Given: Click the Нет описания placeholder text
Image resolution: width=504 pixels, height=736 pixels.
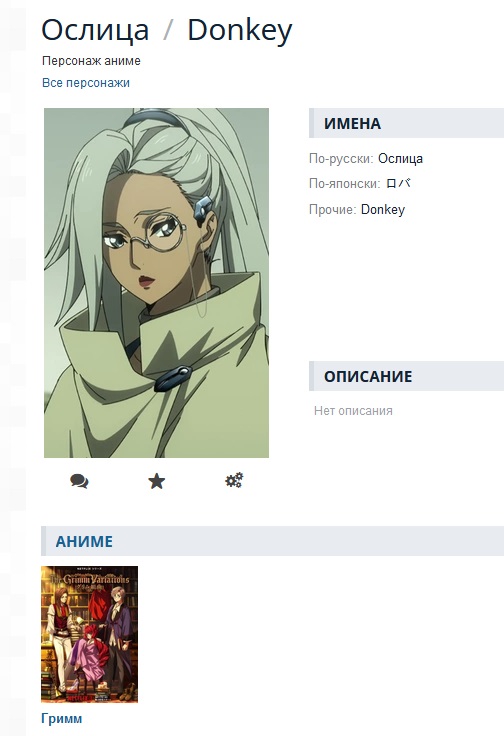Looking at the screenshot, I should click(353, 411).
